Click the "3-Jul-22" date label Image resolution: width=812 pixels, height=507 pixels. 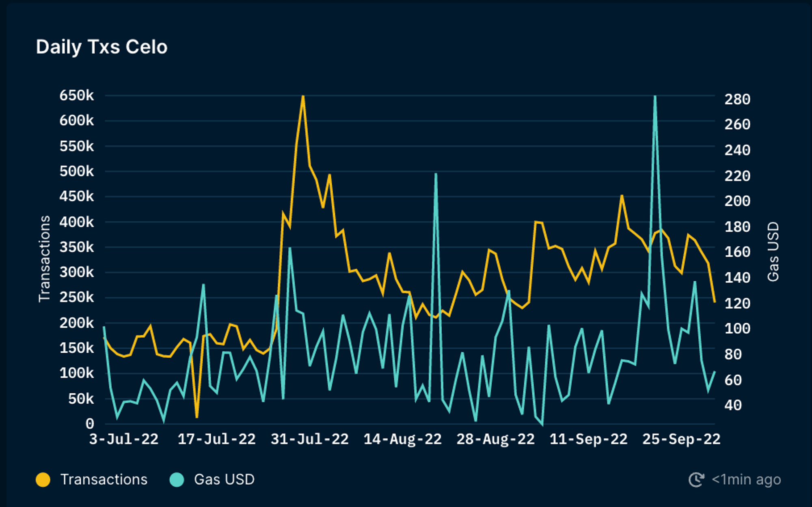click(124, 439)
